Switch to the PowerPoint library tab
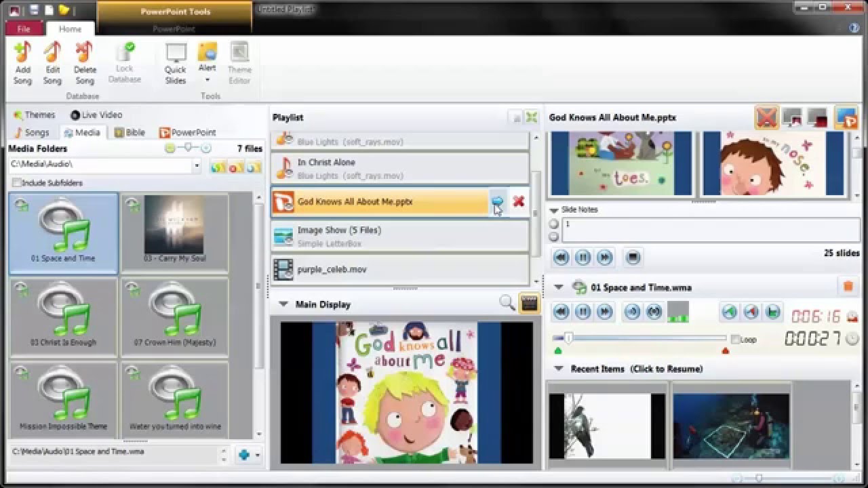The height and width of the screenshot is (488, 868). pyautogui.click(x=187, y=132)
